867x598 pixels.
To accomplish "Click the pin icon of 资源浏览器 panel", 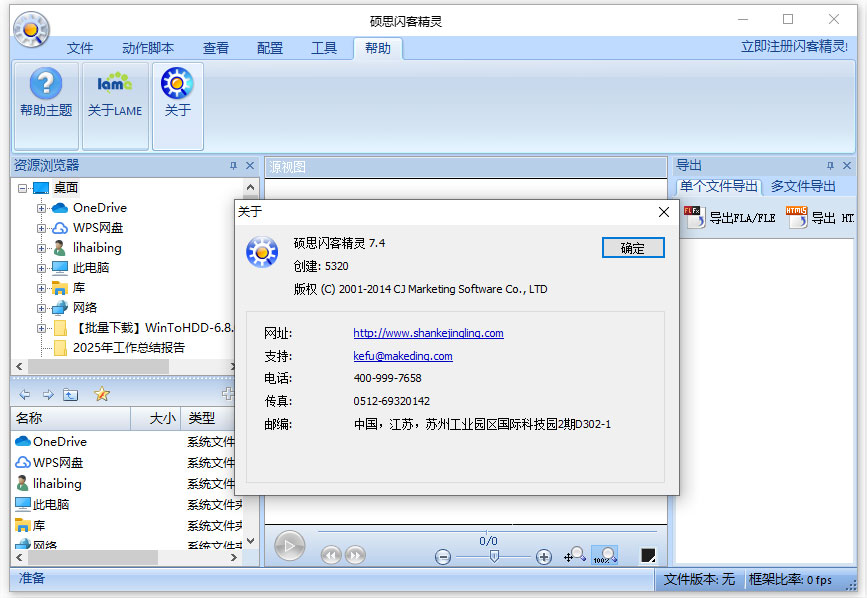I will tap(233, 165).
